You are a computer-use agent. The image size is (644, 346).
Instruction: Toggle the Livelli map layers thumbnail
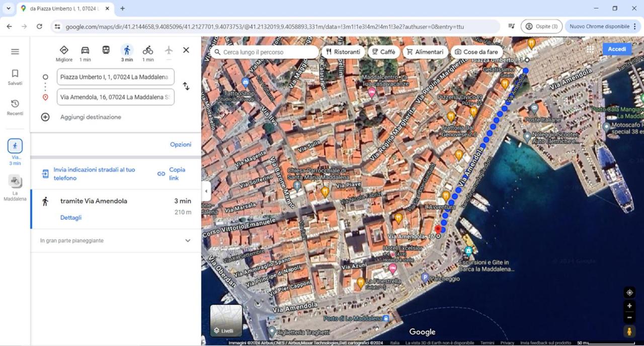(x=226, y=320)
